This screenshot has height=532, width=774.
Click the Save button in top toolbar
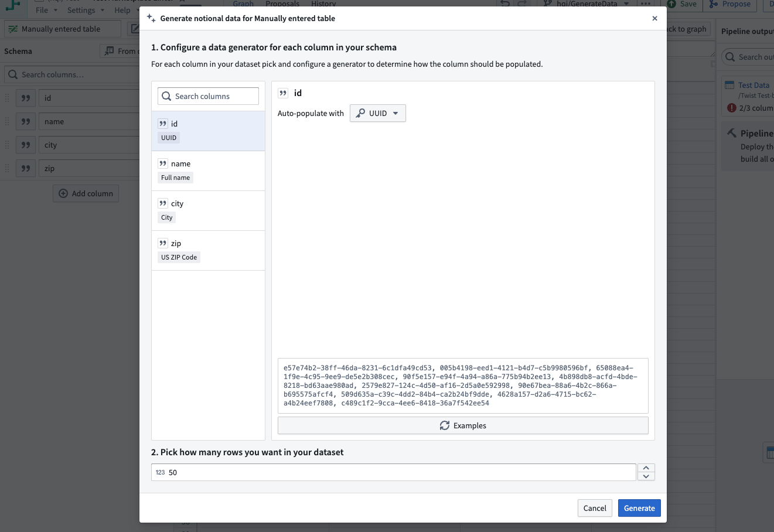click(682, 4)
